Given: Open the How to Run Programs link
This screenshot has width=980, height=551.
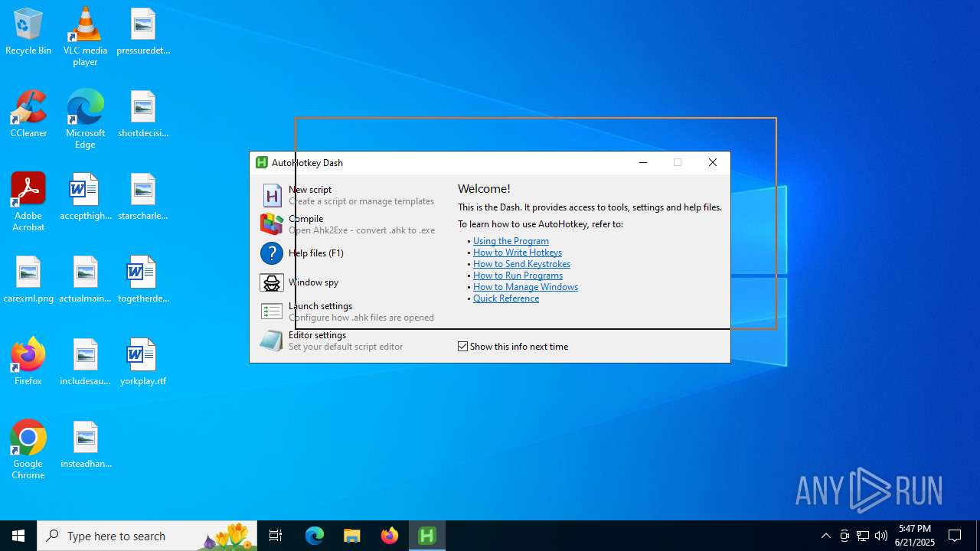Looking at the screenshot, I should [x=518, y=275].
